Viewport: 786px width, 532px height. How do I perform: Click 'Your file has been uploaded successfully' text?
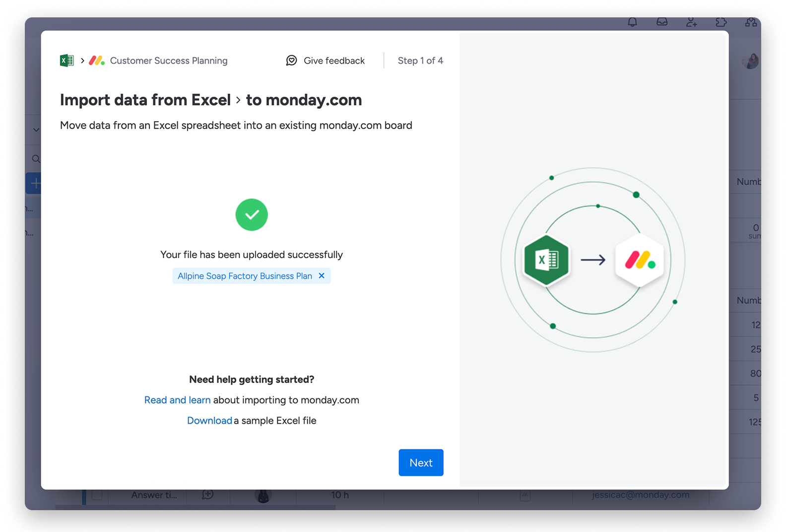coord(252,255)
